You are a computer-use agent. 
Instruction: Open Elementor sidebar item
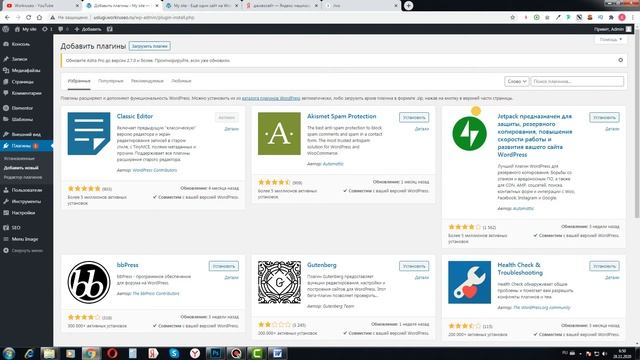[22, 108]
